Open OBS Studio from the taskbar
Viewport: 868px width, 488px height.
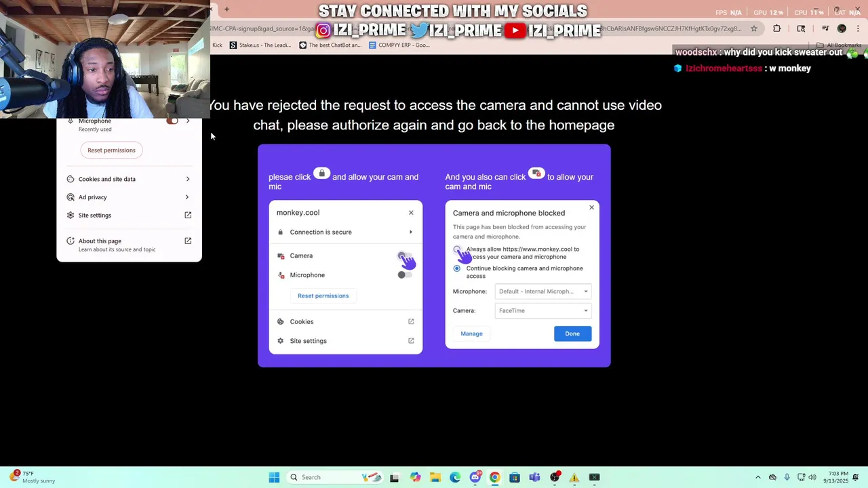[x=555, y=477]
